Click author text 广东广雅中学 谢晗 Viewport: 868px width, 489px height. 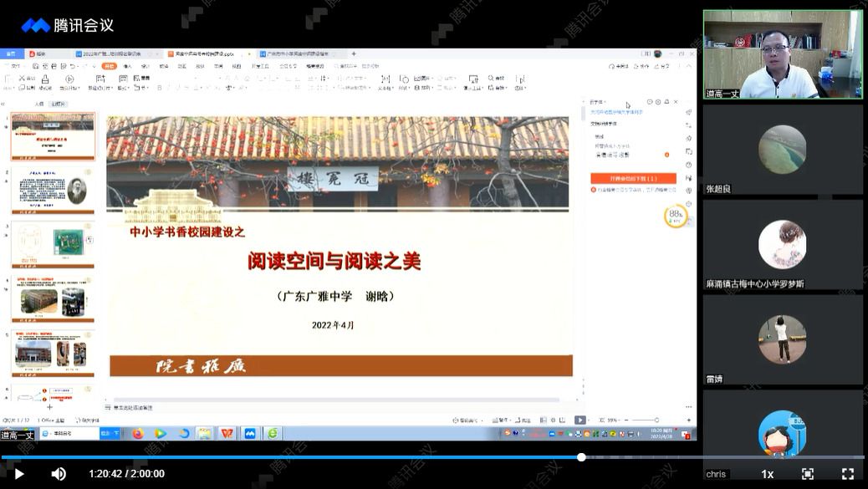pos(335,297)
